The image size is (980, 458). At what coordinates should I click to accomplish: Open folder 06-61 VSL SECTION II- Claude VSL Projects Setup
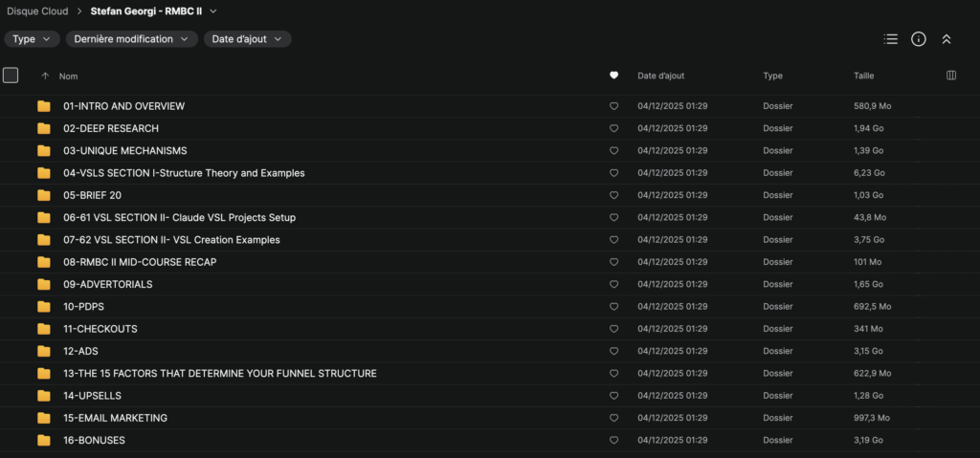coord(179,217)
